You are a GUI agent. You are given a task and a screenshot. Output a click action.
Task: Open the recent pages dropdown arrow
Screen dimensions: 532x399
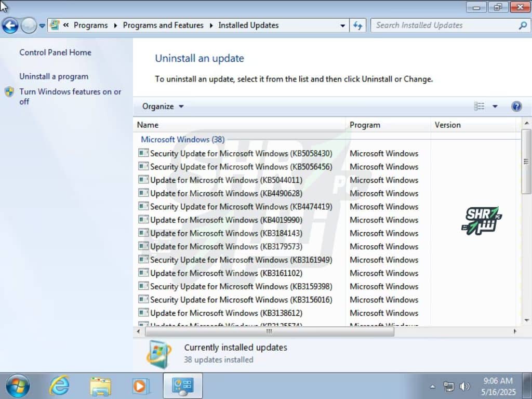[42, 25]
